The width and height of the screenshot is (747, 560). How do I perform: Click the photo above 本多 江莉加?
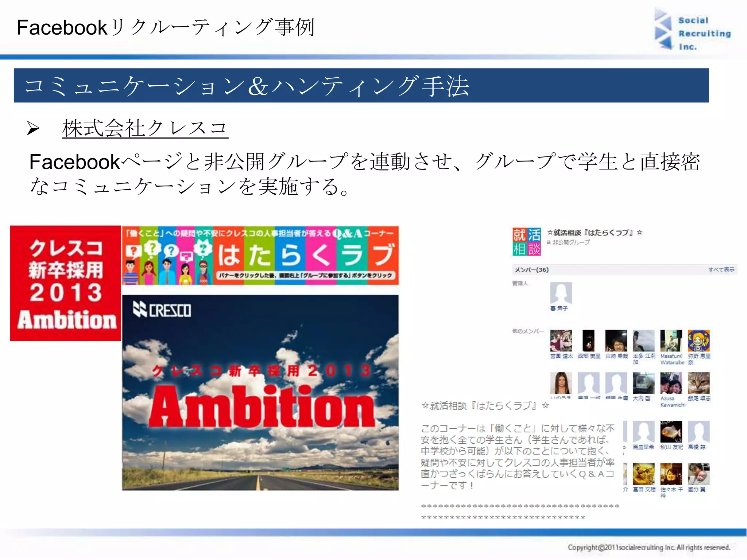(643, 341)
